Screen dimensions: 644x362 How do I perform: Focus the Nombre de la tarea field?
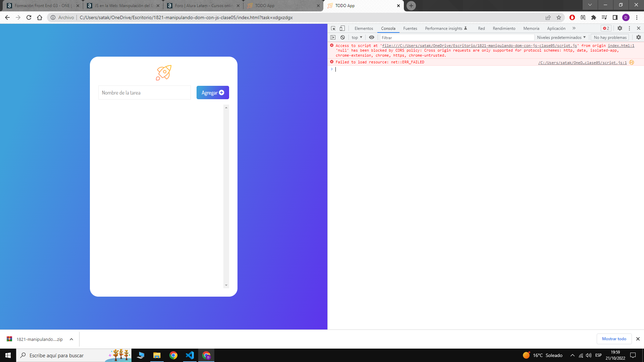pos(145,93)
